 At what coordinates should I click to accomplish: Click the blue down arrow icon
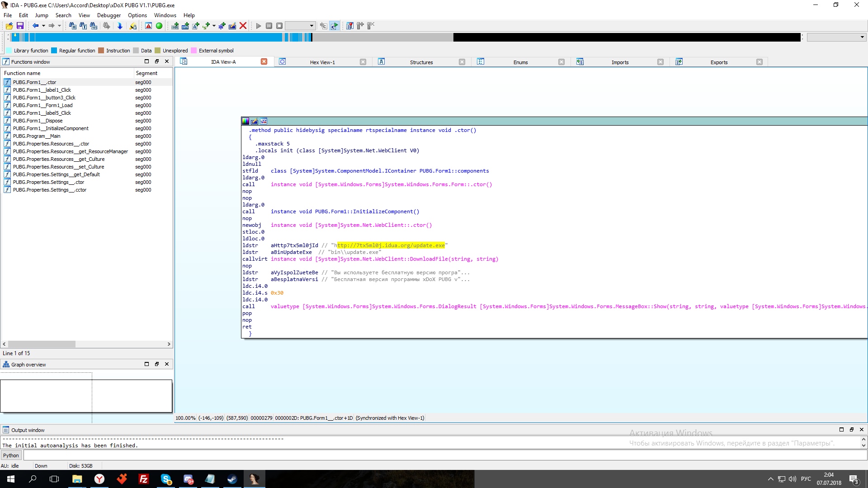coord(120,26)
